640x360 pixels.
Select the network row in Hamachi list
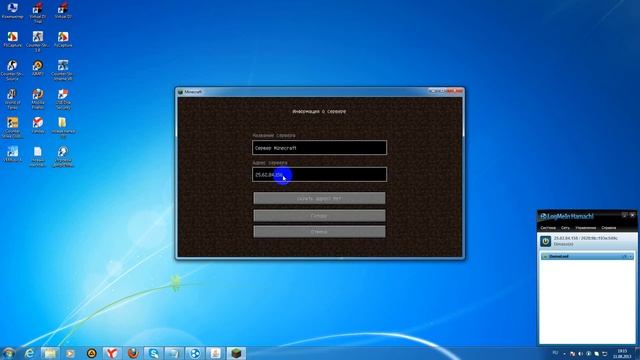point(587,256)
